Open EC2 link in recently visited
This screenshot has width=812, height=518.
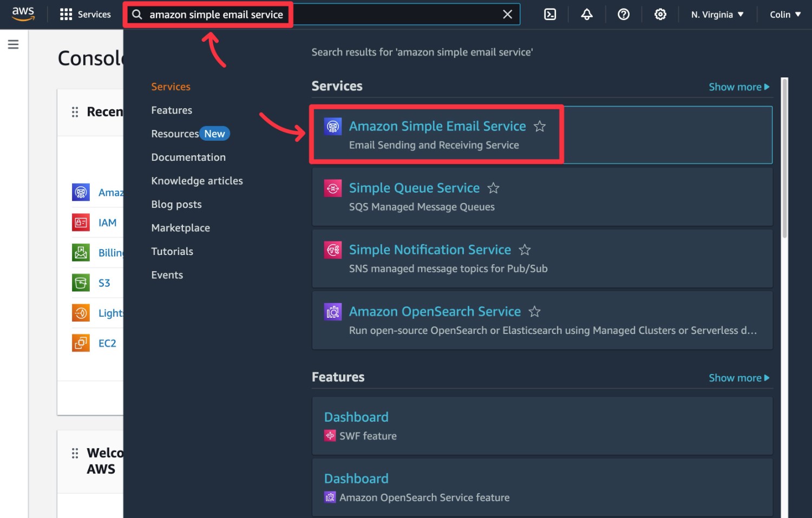tap(107, 343)
